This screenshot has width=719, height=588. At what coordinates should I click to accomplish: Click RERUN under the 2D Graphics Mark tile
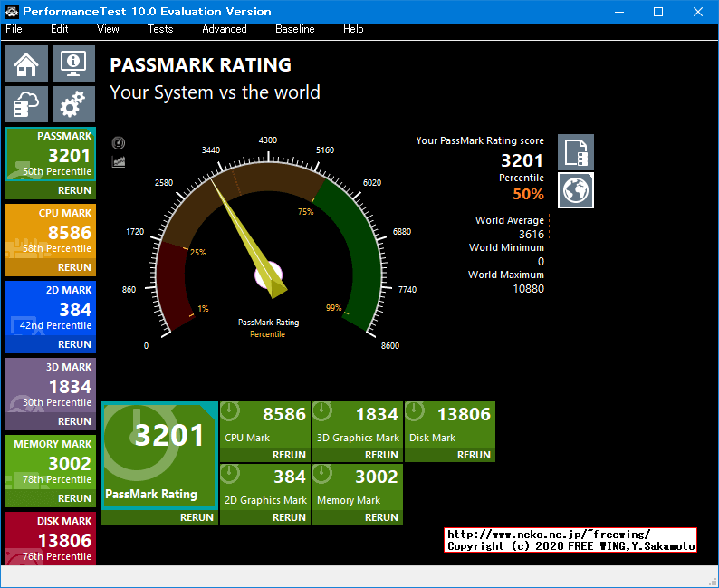[289, 517]
